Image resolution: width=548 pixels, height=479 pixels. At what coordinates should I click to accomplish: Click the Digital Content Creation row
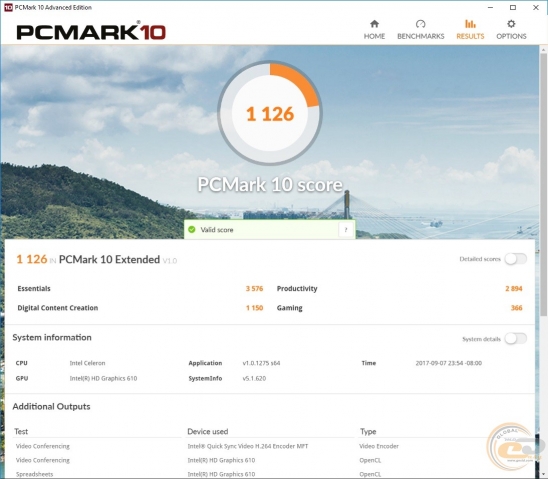140,308
